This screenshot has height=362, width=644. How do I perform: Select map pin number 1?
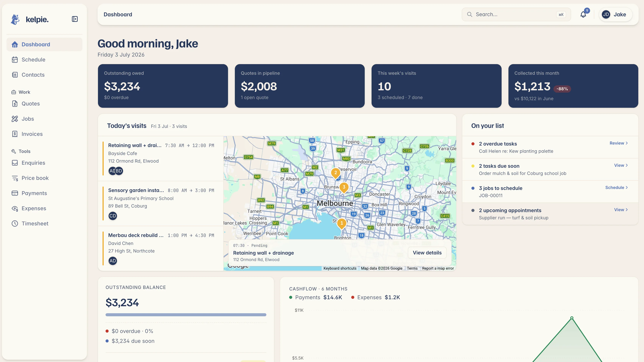coord(342,224)
